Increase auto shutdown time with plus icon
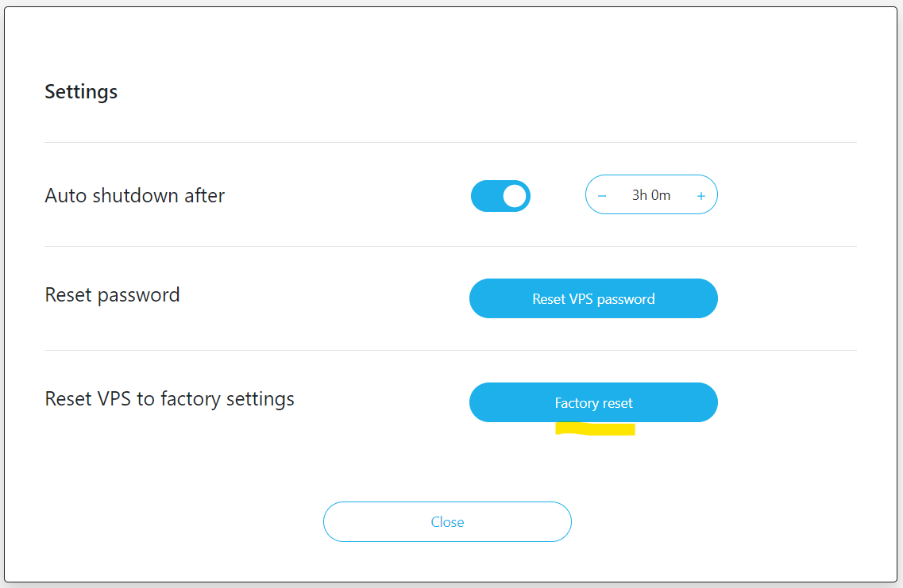 (700, 196)
